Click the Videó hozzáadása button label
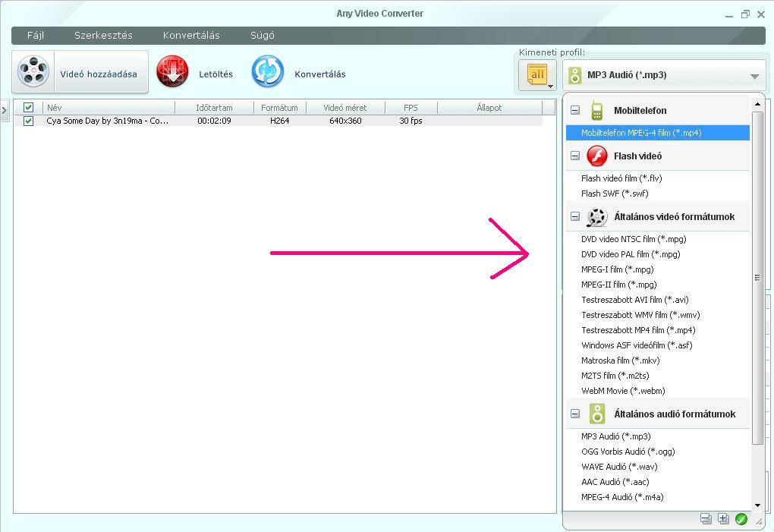774x532 pixels. pyautogui.click(x=99, y=74)
